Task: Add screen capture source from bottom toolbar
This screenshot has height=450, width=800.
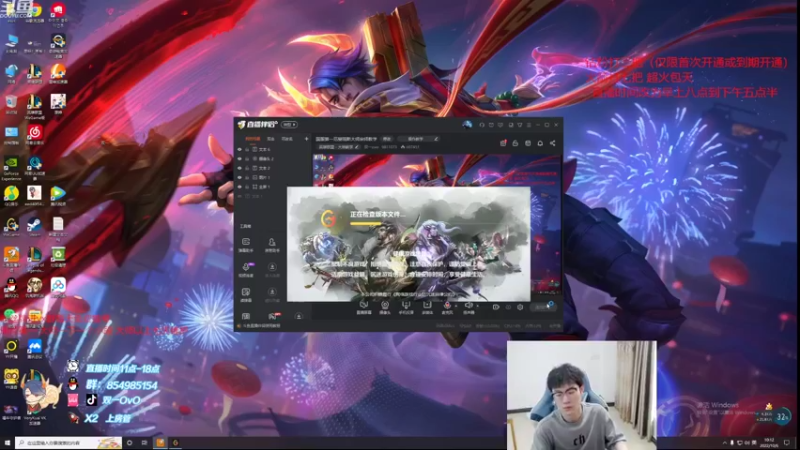Action: tap(364, 307)
